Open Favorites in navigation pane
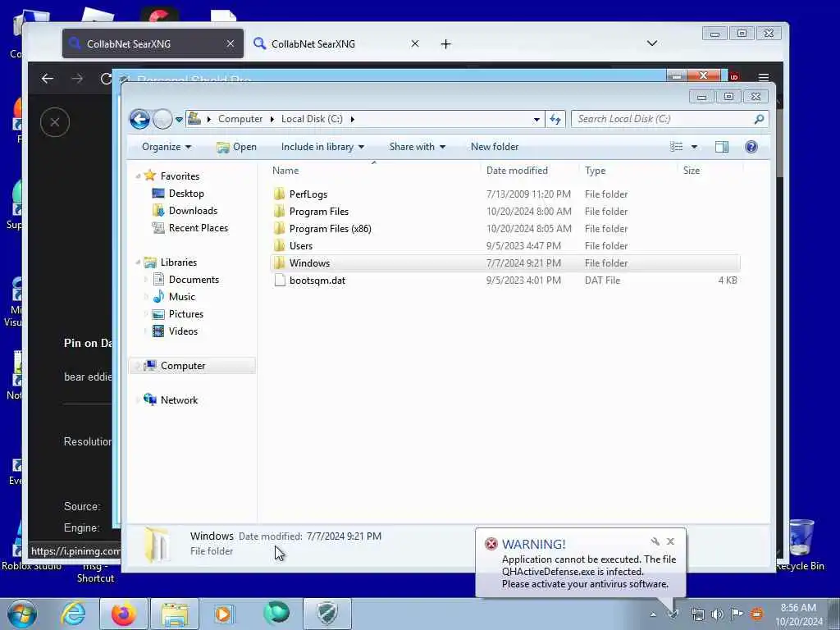 coord(180,176)
